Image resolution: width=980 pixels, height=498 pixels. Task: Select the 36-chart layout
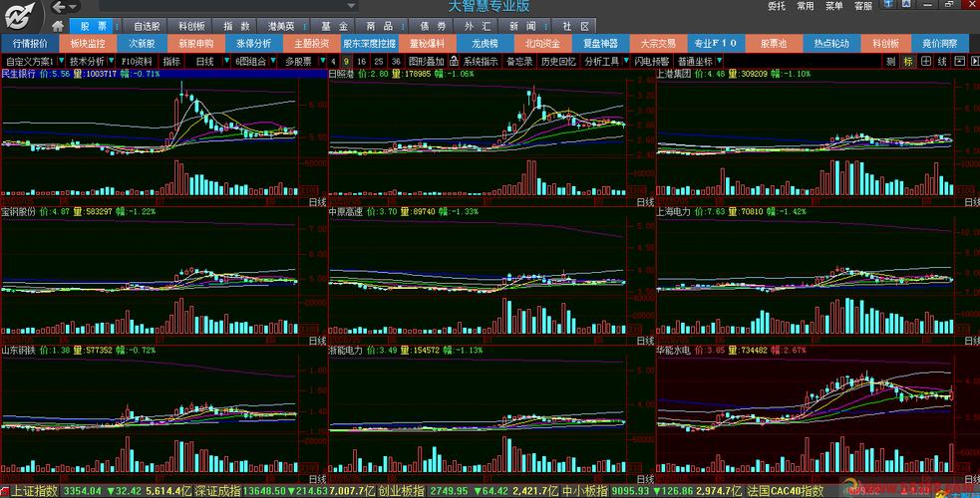tap(396, 61)
